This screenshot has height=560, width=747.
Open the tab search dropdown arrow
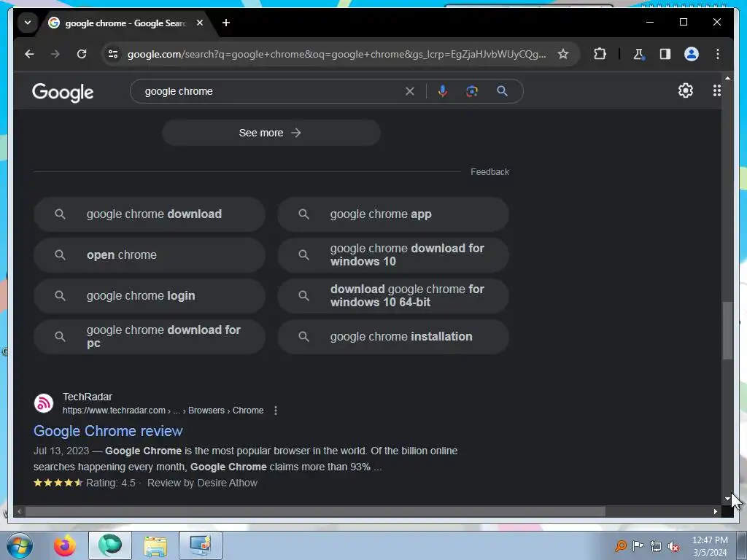pos(28,23)
